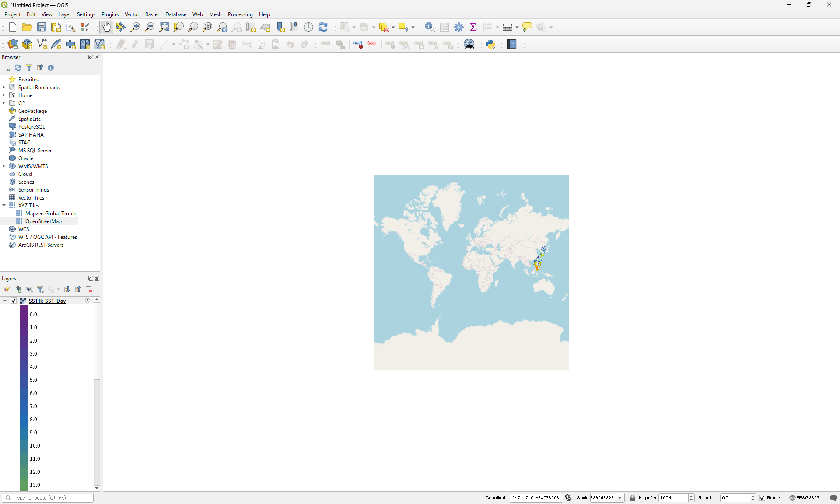Screen dimensions: 840x504
Task: Open the Identify Features tool
Action: pos(430,27)
